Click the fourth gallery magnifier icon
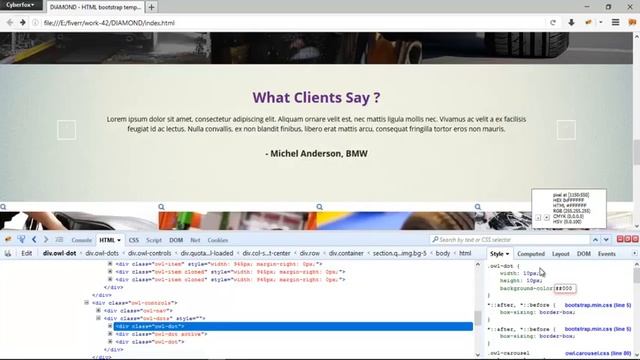The width and height of the screenshot is (640, 360). 478,207
